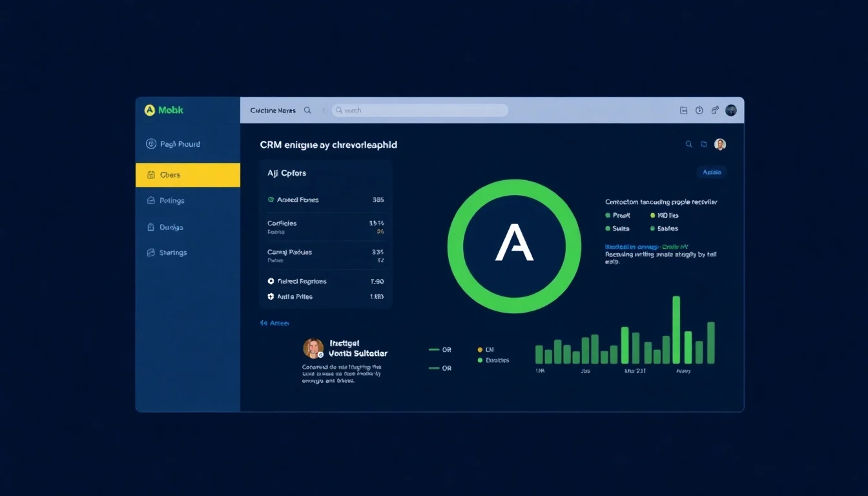Click the green icon beside Aoxed Fones
Viewport: 868px width, 496px height.
[x=271, y=200]
